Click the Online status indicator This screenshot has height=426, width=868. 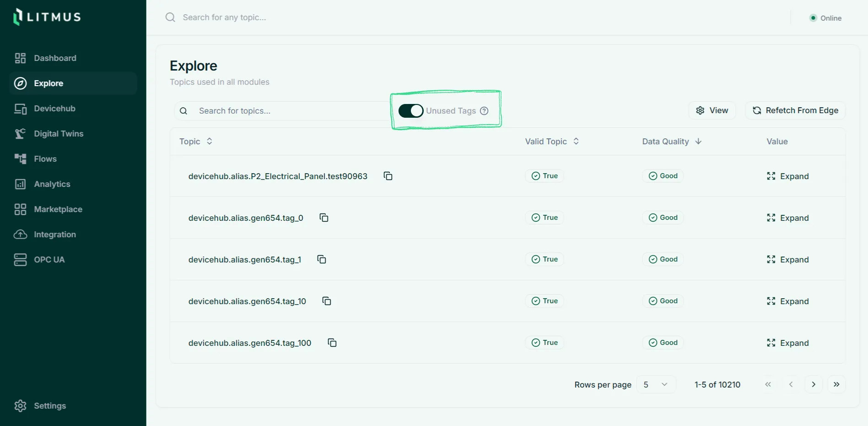click(826, 18)
